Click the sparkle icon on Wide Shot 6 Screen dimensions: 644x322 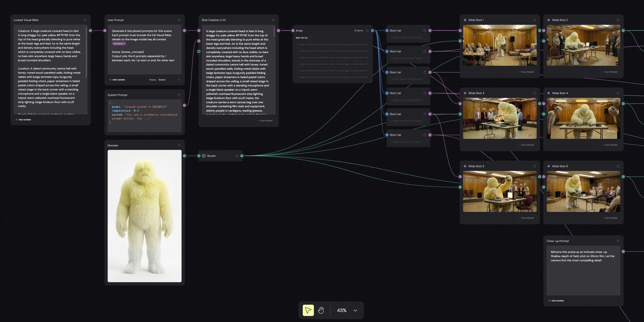[x=549, y=166]
